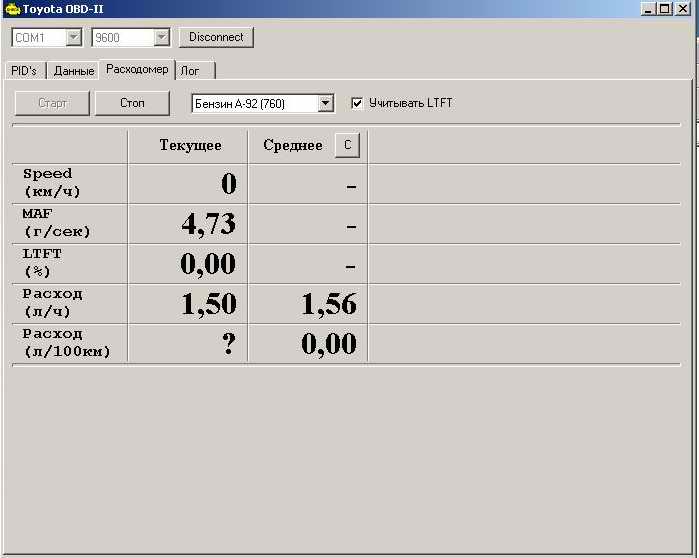Close the Toyota OBD-II window

[x=683, y=9]
